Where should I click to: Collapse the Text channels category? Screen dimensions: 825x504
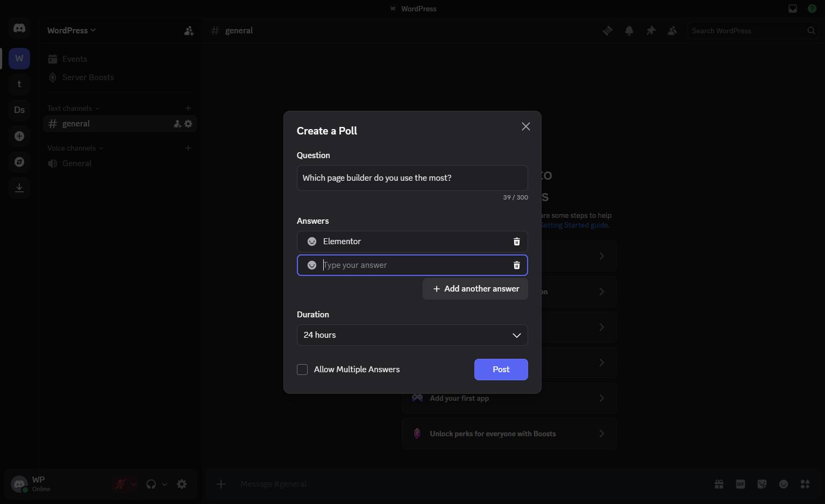[x=73, y=108]
